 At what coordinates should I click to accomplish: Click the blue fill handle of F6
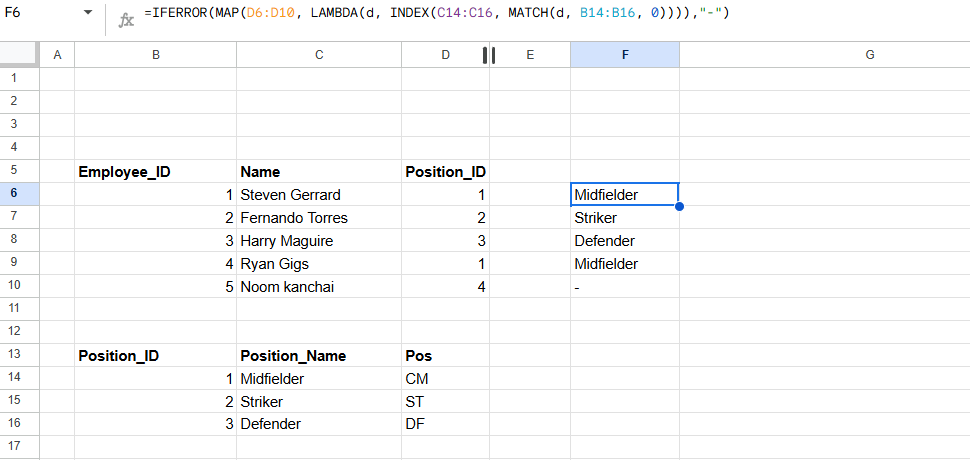(679, 207)
